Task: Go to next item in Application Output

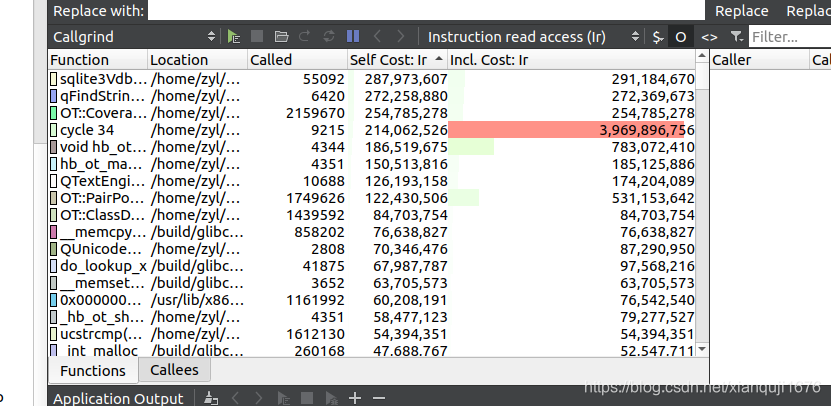Action: [x=259, y=398]
